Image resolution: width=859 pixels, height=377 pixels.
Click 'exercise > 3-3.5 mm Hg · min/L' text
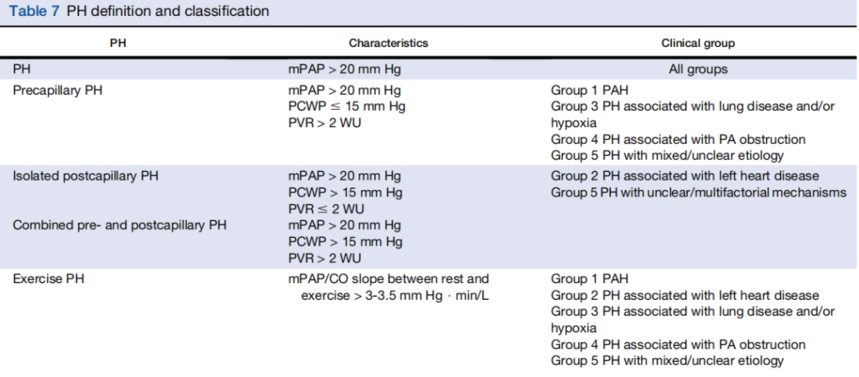(395, 296)
